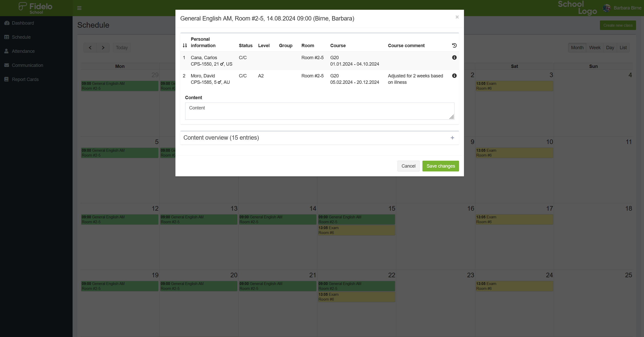Click the Cancel button

408,166
